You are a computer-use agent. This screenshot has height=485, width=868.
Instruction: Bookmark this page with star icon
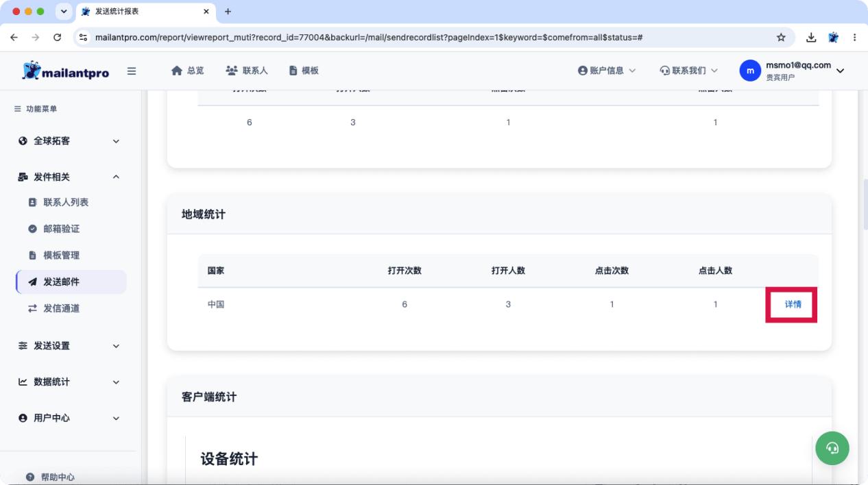click(781, 38)
